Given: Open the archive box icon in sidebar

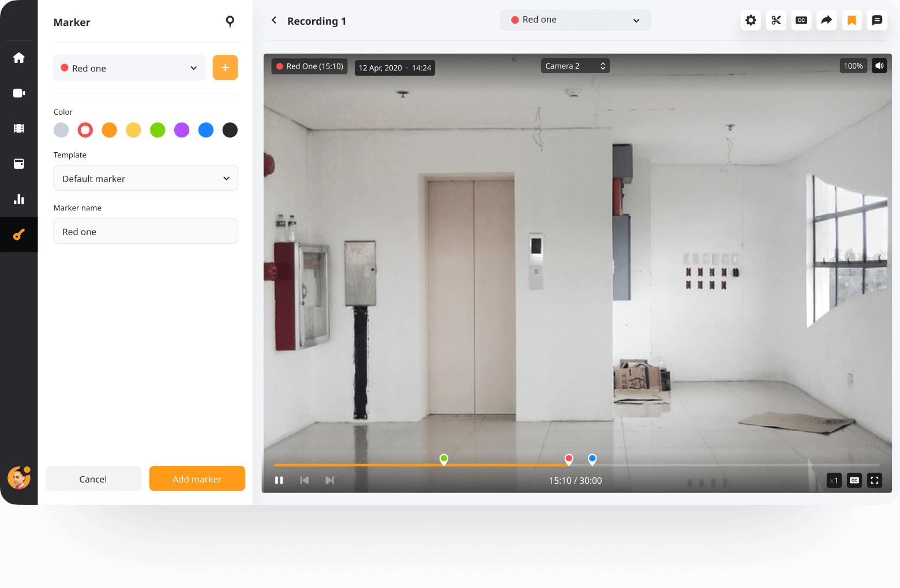Looking at the screenshot, I should click(19, 164).
